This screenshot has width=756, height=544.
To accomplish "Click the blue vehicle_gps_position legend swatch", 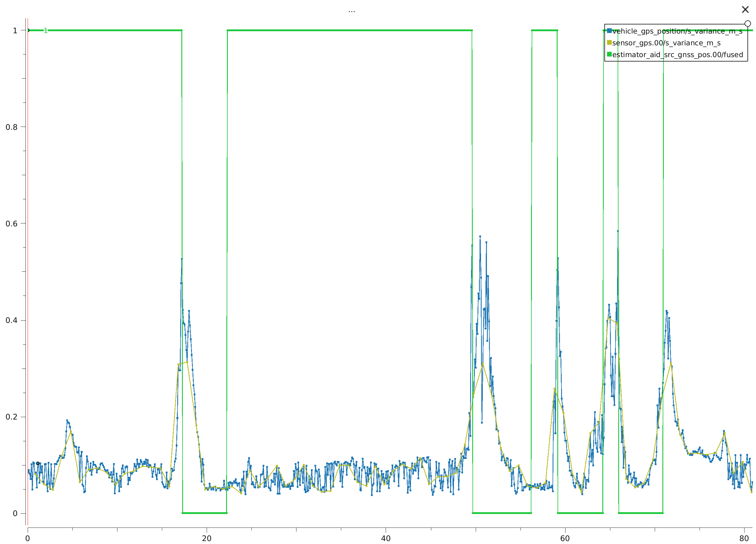I will (609, 31).
